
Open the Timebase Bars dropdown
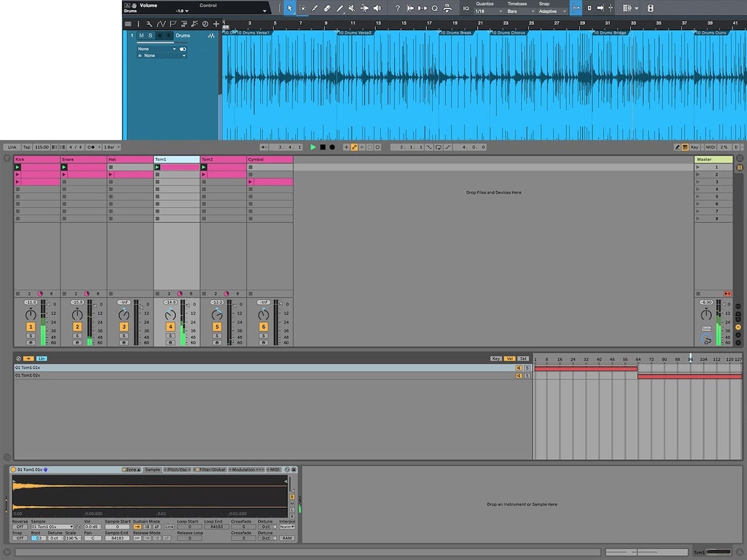click(520, 11)
